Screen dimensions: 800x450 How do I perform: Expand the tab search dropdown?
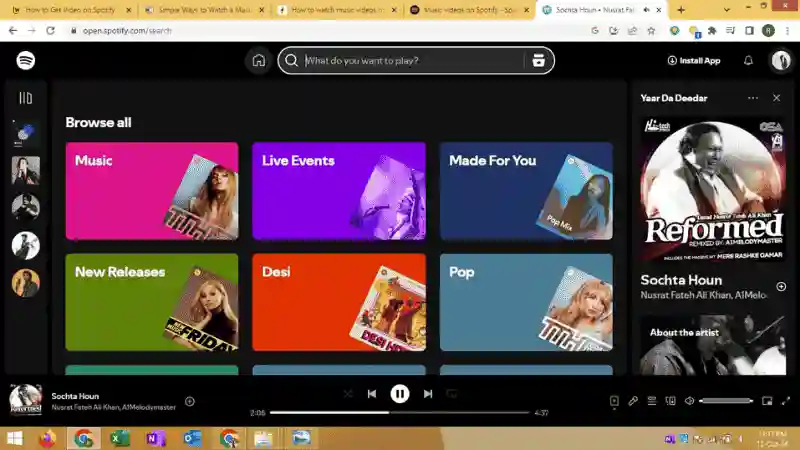[x=727, y=10]
